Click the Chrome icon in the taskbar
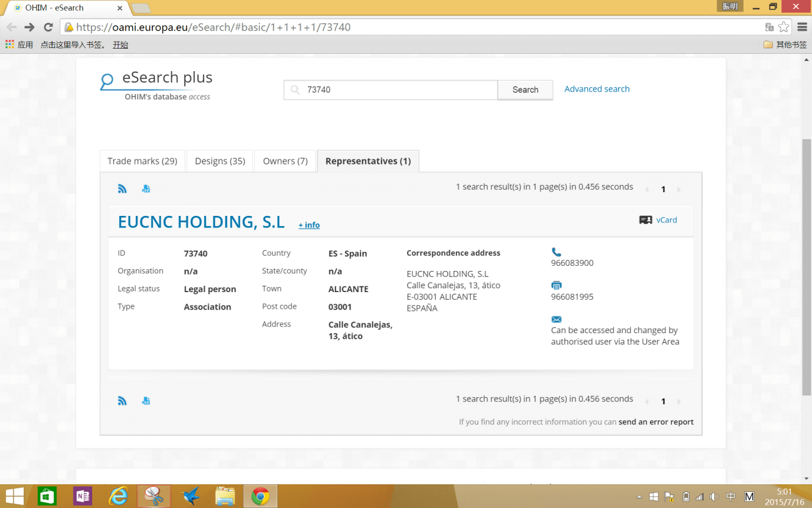The width and height of the screenshot is (812, 508). [x=260, y=496]
